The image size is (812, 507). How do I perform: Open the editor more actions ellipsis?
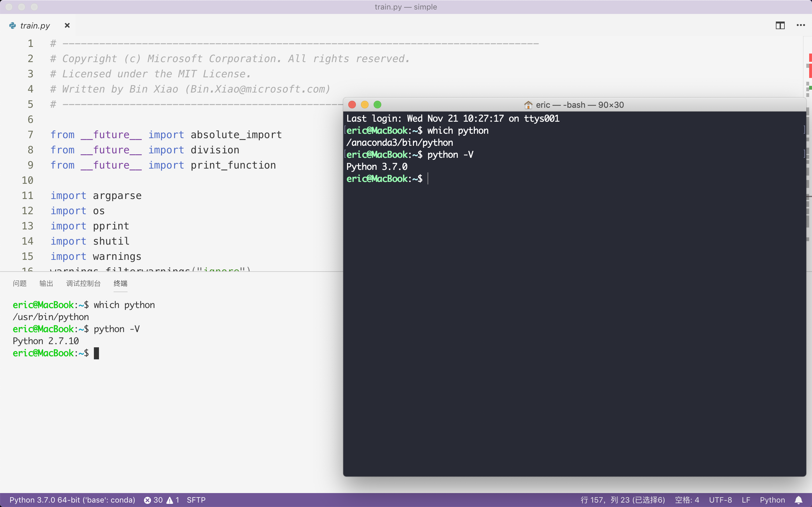801,25
